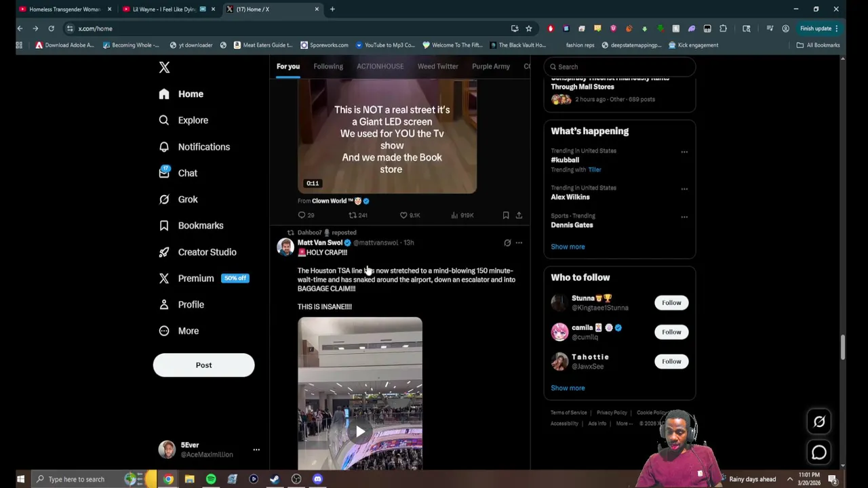Click the Post button
This screenshot has width=868, height=488.
pyautogui.click(x=203, y=365)
